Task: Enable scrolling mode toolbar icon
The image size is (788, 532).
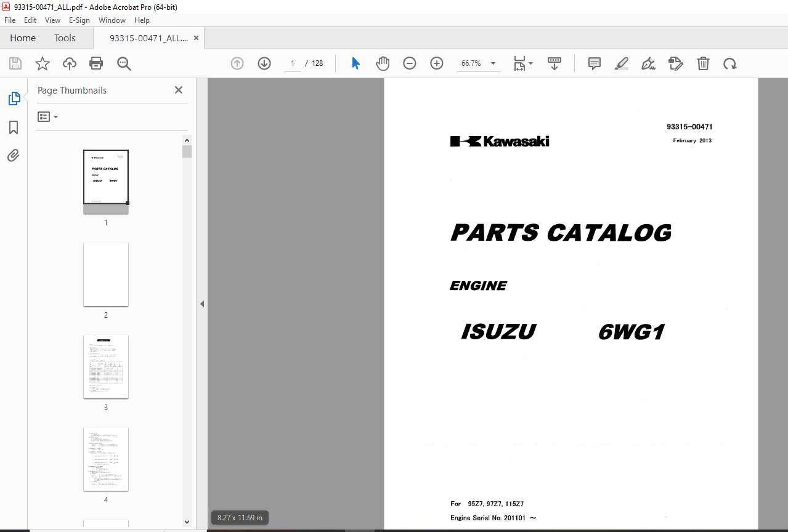Action: coord(554,63)
